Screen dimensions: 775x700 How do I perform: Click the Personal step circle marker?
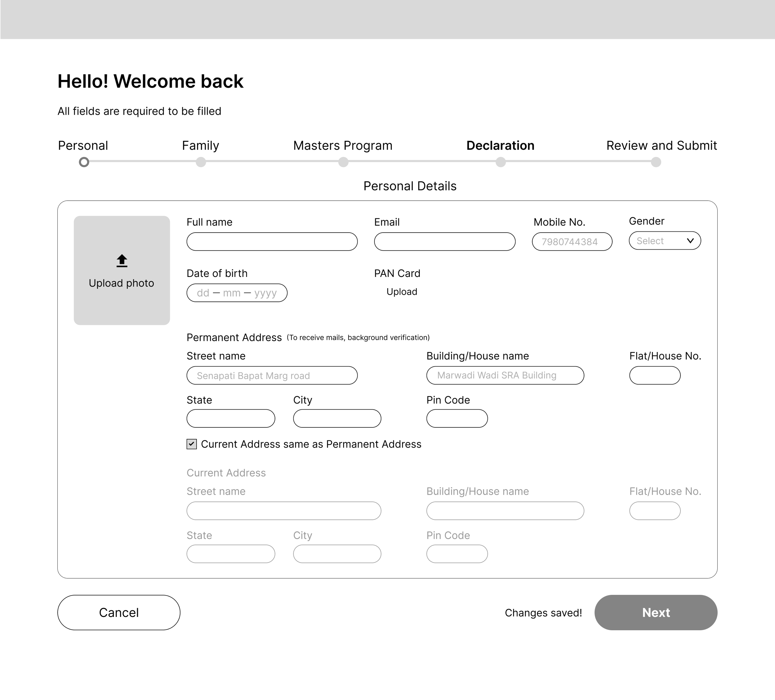[x=84, y=162]
